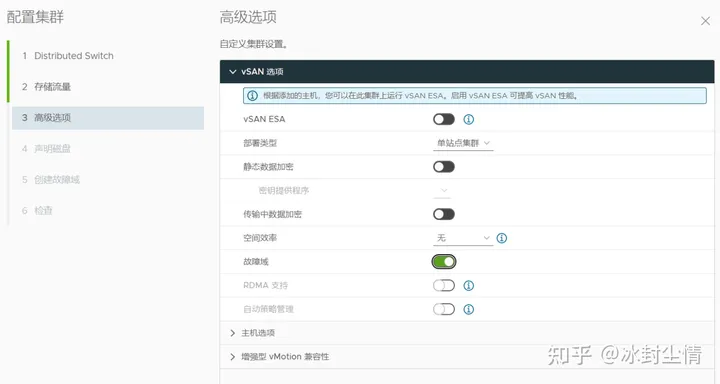Click the info icon beside 空间效率 dropdown

[x=501, y=238]
